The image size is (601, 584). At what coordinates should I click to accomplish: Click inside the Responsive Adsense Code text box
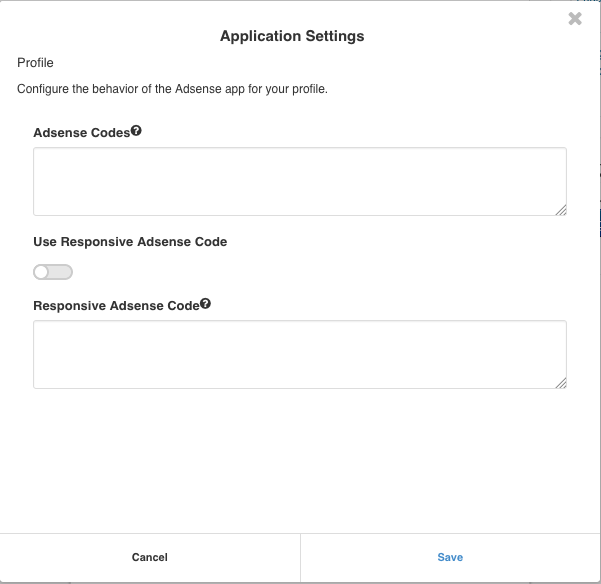pyautogui.click(x=300, y=354)
